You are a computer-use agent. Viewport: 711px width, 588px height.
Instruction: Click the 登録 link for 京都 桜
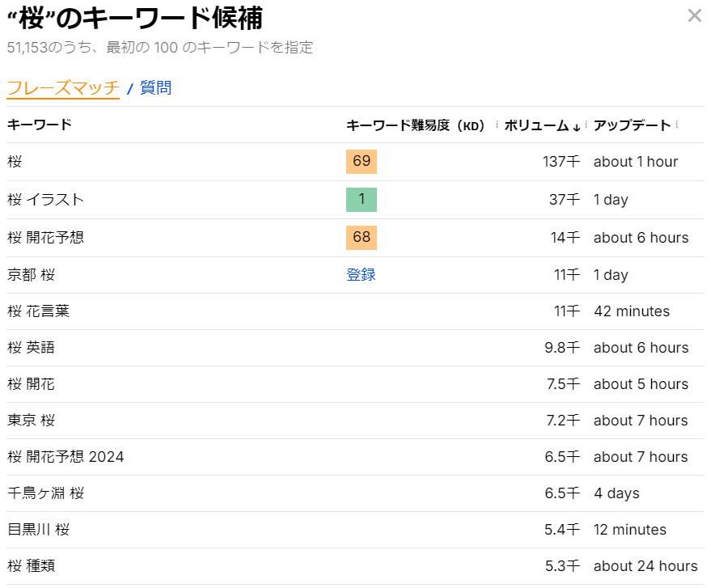pos(361,275)
